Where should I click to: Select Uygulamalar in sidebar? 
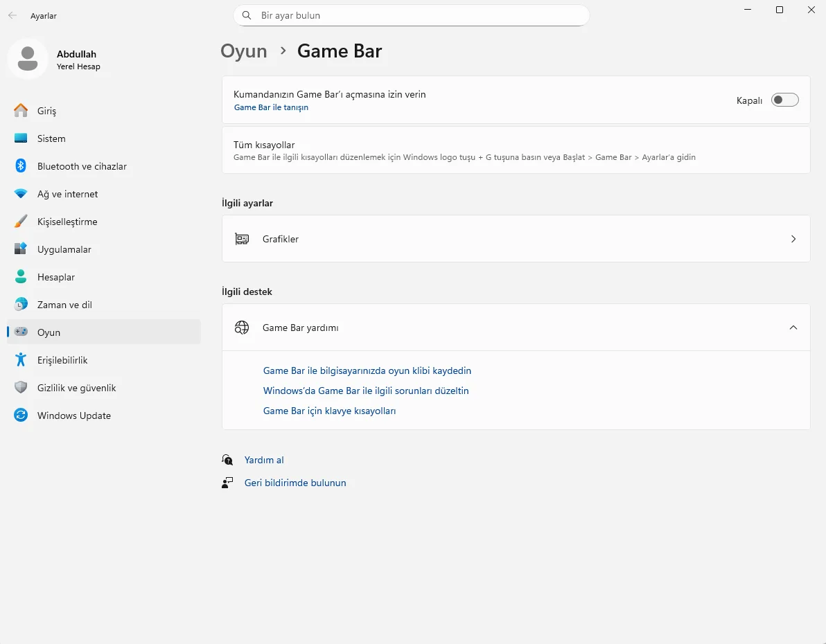(x=104, y=249)
